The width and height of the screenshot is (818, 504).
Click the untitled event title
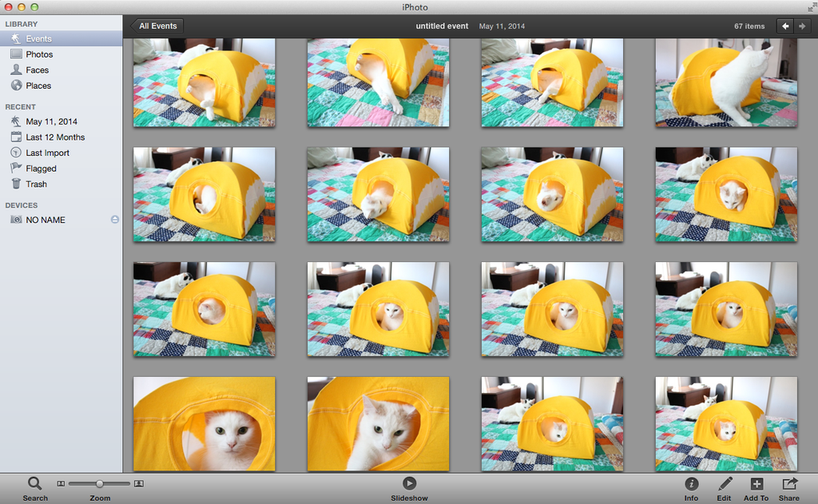click(442, 26)
